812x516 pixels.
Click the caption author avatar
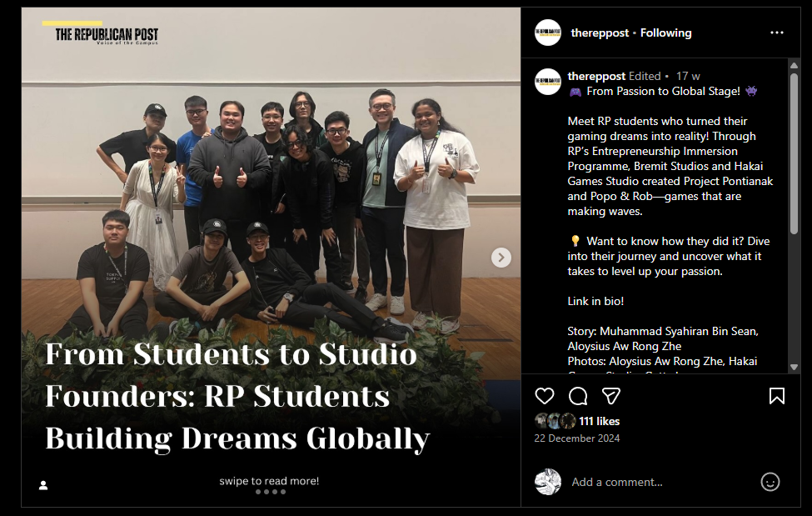[548, 82]
